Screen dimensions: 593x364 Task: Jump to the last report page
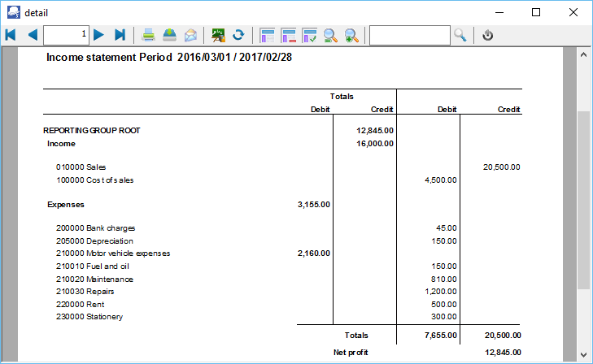pyautogui.click(x=120, y=35)
